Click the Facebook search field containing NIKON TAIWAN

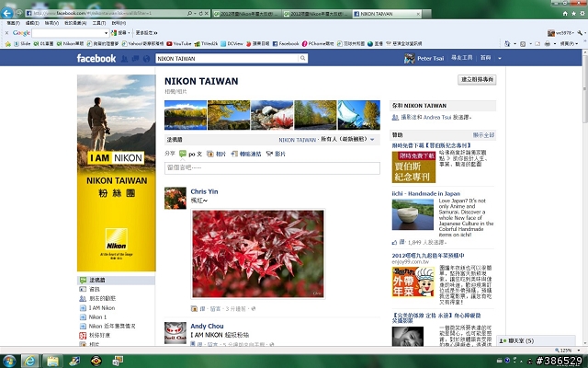click(x=228, y=58)
